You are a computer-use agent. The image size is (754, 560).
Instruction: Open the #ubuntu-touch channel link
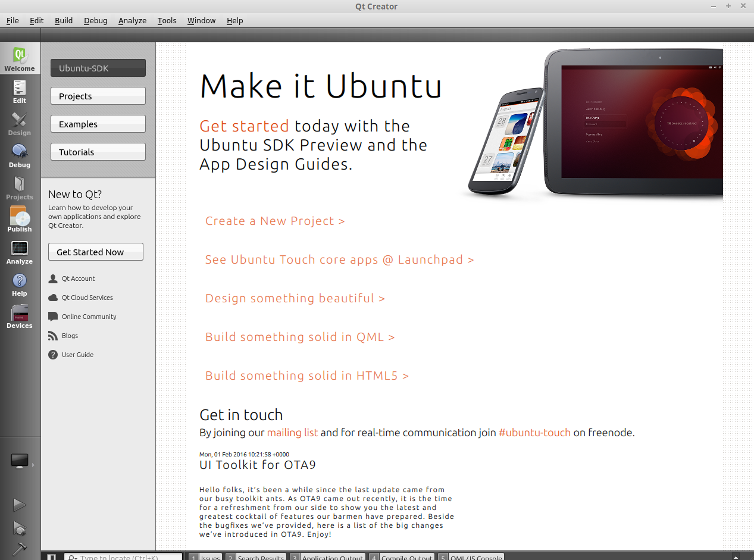534,433
